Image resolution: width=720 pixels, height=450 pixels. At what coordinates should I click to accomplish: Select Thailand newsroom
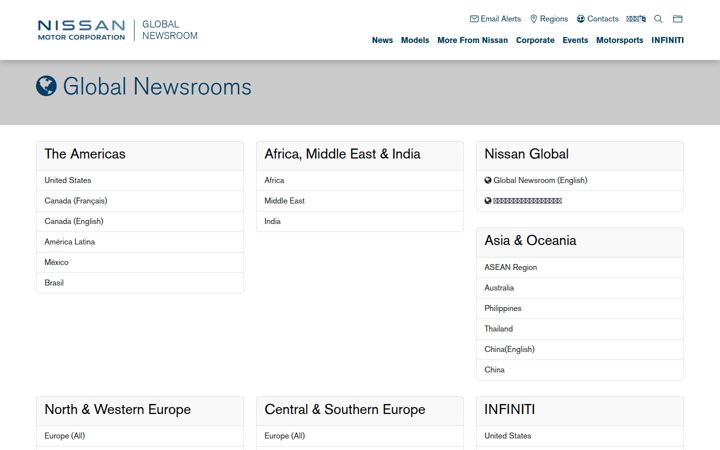tap(580, 329)
